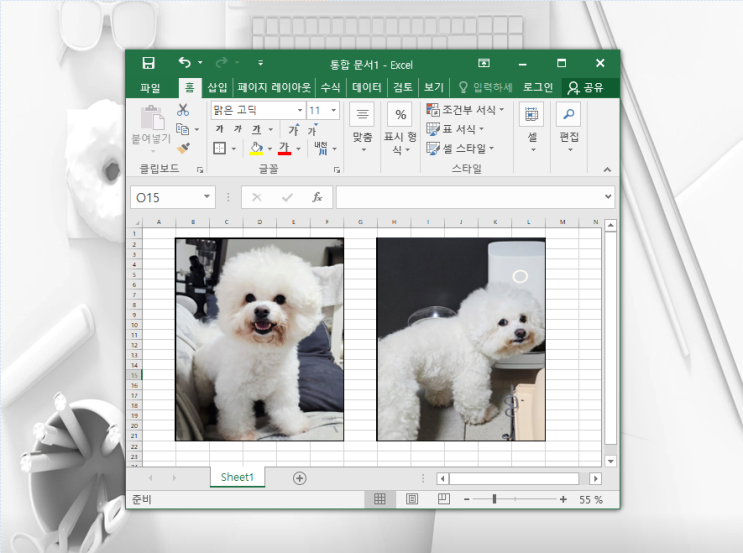Apply the fill color bucket icon
The image size is (743, 553).
click(256, 148)
